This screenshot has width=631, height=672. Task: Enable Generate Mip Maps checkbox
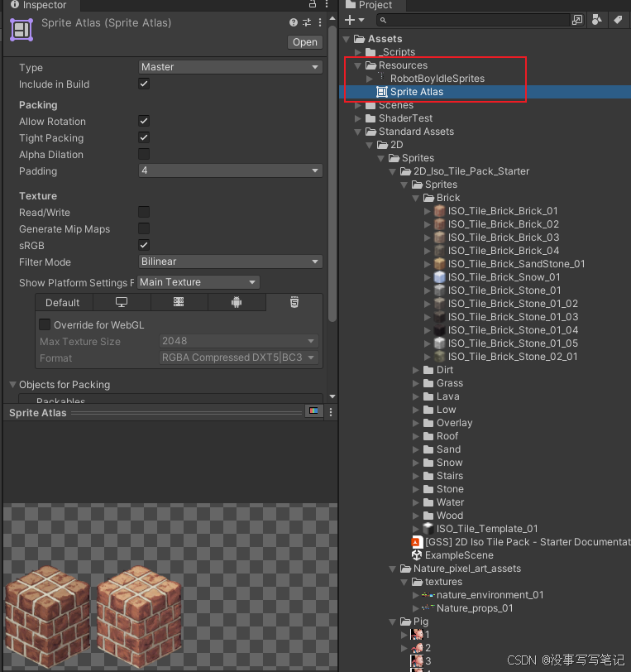pyautogui.click(x=144, y=228)
